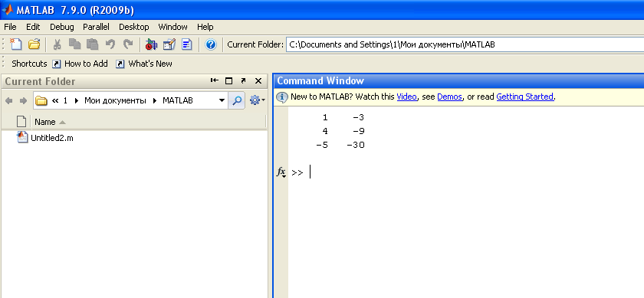
Task: Create a new script file
Action: (x=15, y=44)
